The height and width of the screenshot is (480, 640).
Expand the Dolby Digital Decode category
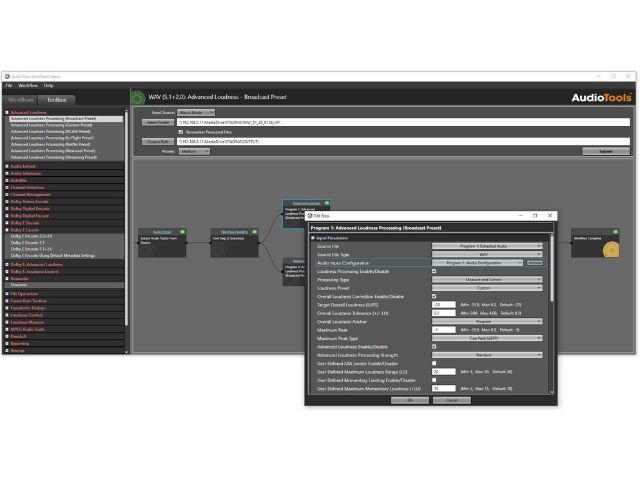point(7,209)
